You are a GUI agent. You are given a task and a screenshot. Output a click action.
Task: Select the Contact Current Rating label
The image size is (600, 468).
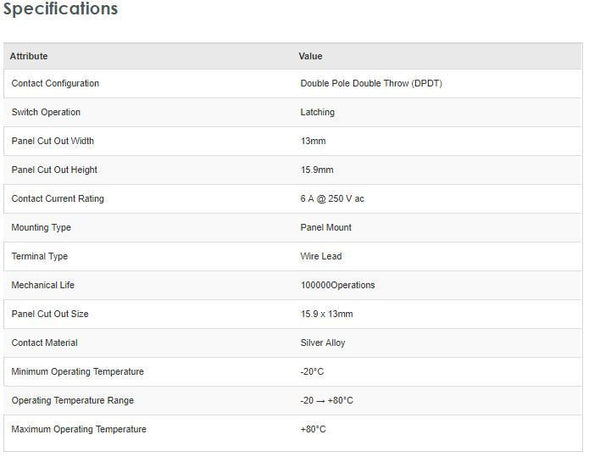click(57, 199)
